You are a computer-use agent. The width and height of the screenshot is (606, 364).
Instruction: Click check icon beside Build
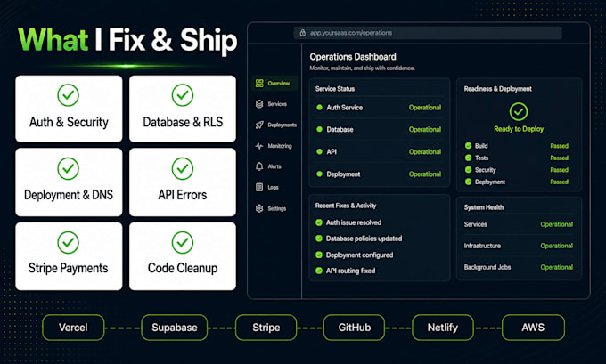click(469, 146)
